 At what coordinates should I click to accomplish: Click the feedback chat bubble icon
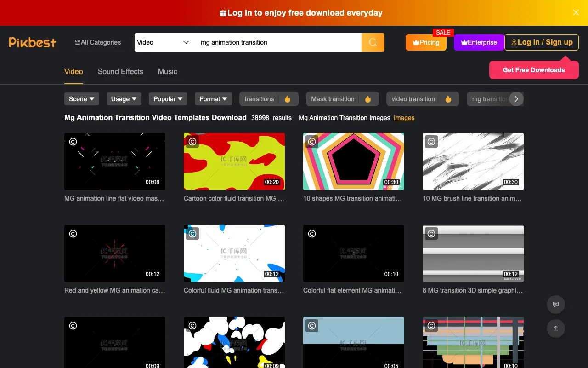point(555,305)
